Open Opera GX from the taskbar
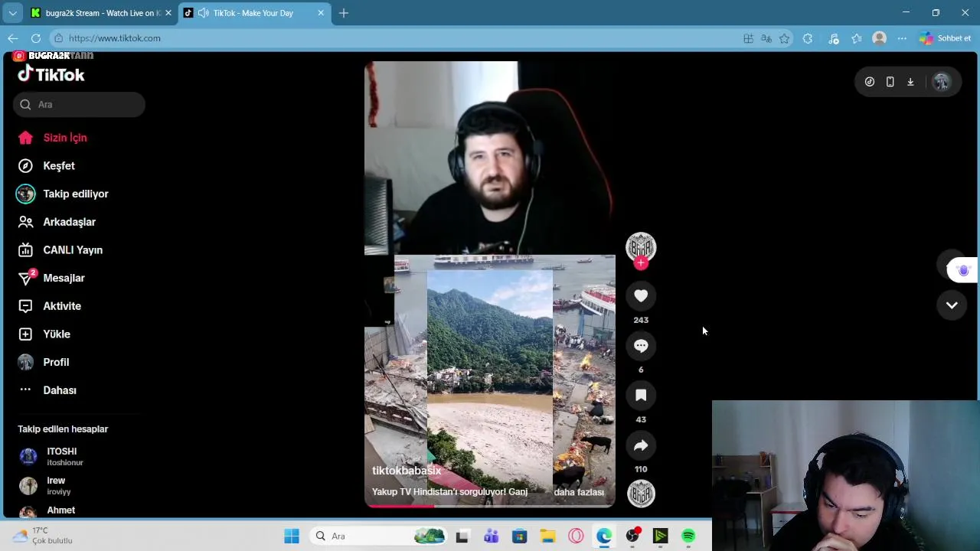 [x=576, y=536]
